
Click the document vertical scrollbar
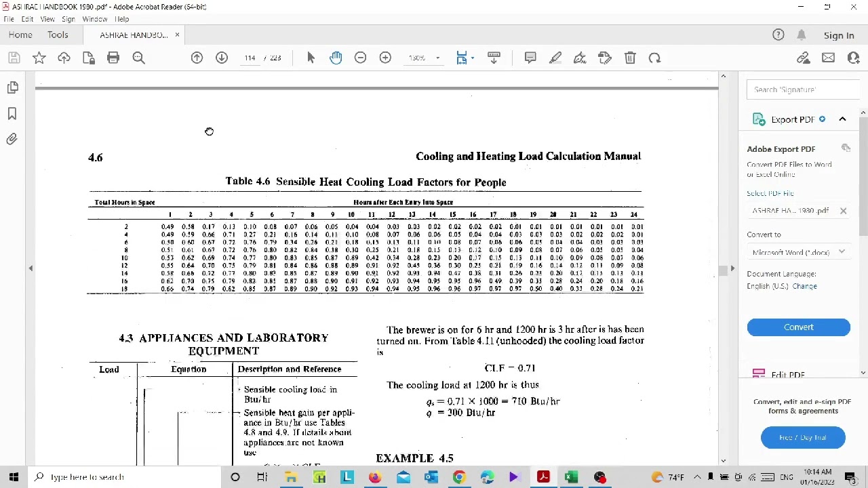coord(723,269)
